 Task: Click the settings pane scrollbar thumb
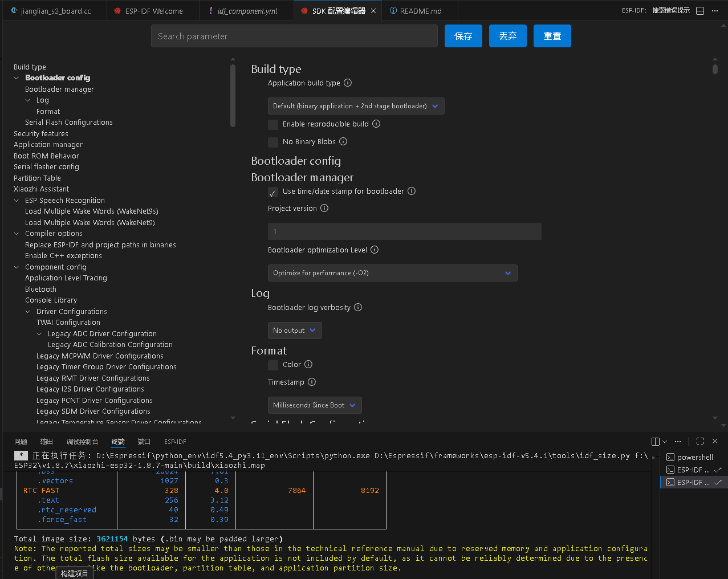coord(715,69)
